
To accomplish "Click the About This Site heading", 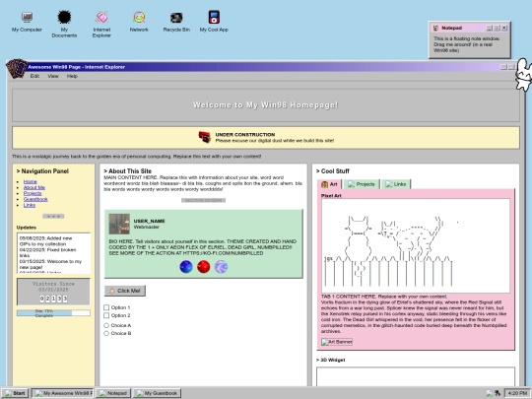I will [127, 171].
